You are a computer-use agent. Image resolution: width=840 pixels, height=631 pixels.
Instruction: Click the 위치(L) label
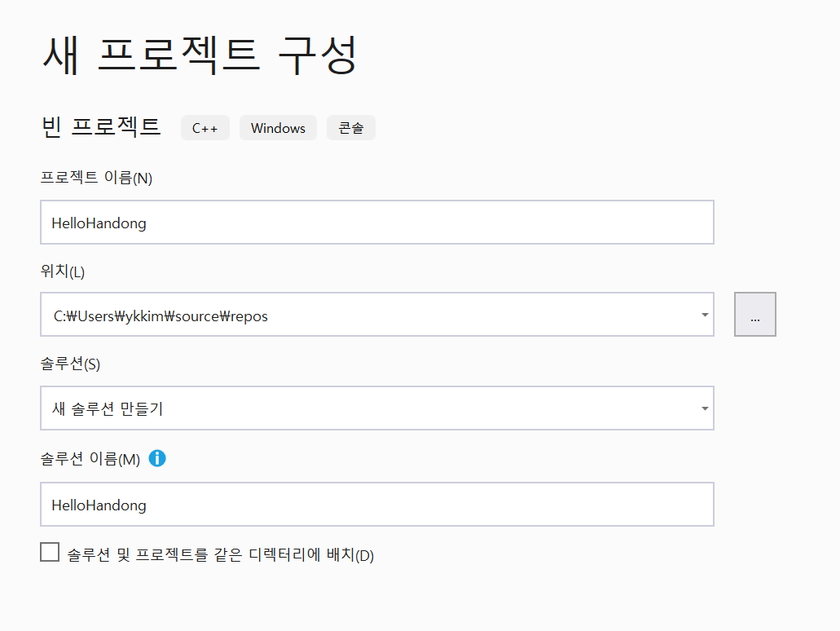coord(62,271)
